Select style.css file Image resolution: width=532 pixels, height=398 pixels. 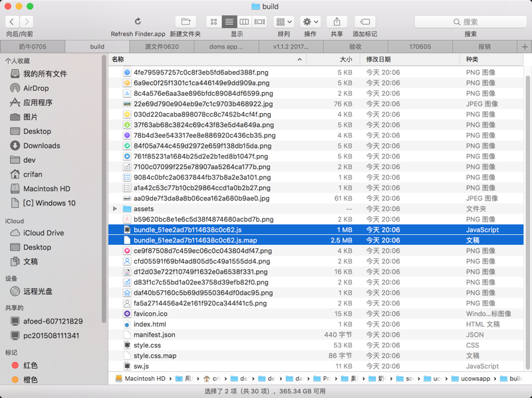(316, 345)
